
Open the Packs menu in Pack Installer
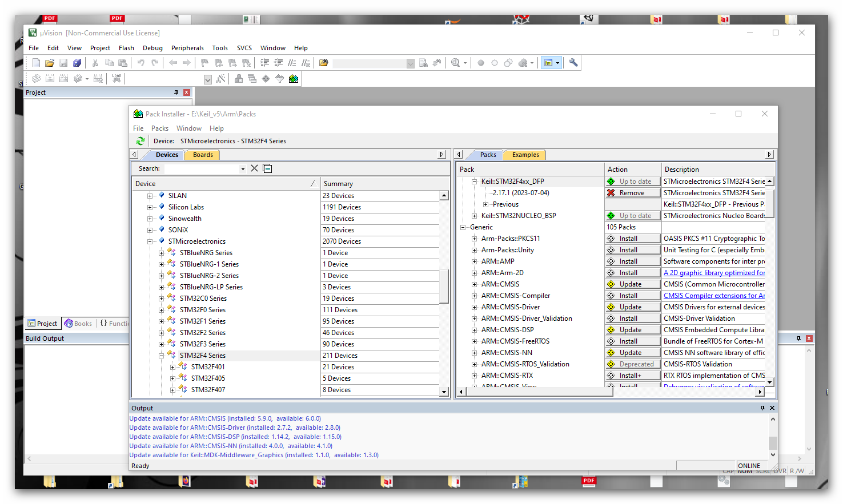click(x=160, y=128)
